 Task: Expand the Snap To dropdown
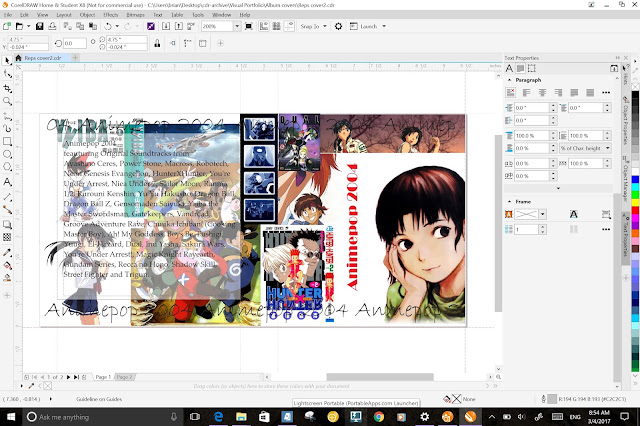(325, 27)
